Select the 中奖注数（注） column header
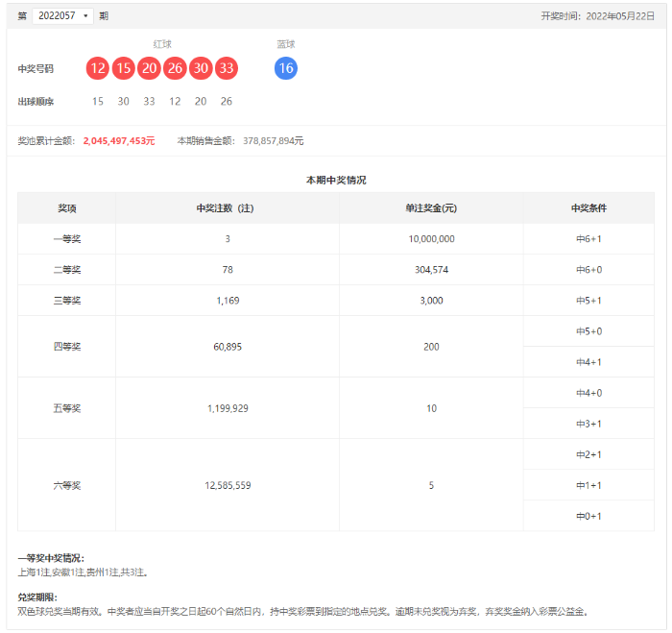The width and height of the screenshot is (672, 633). click(228, 208)
